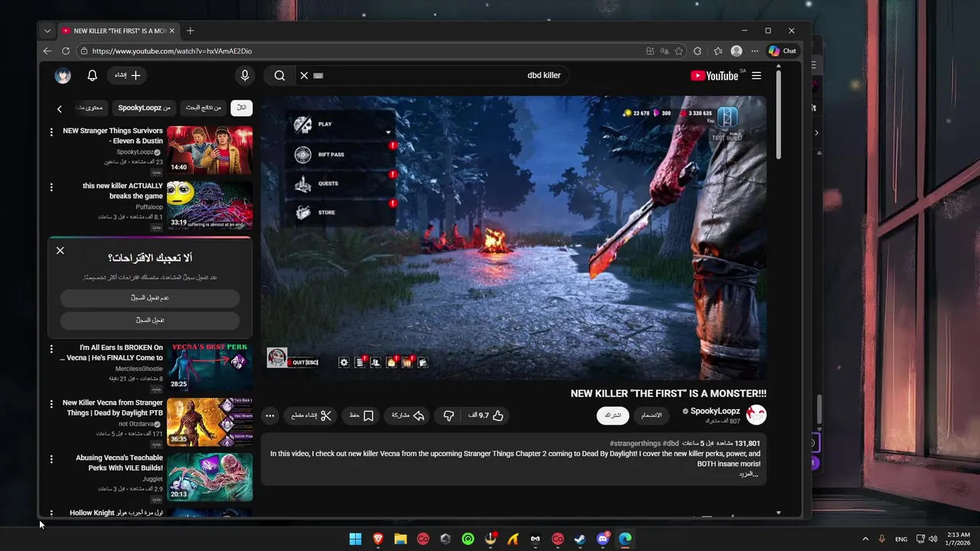The height and width of the screenshot is (551, 980).
Task: Open system volume speaker icon
Action: pos(933,539)
